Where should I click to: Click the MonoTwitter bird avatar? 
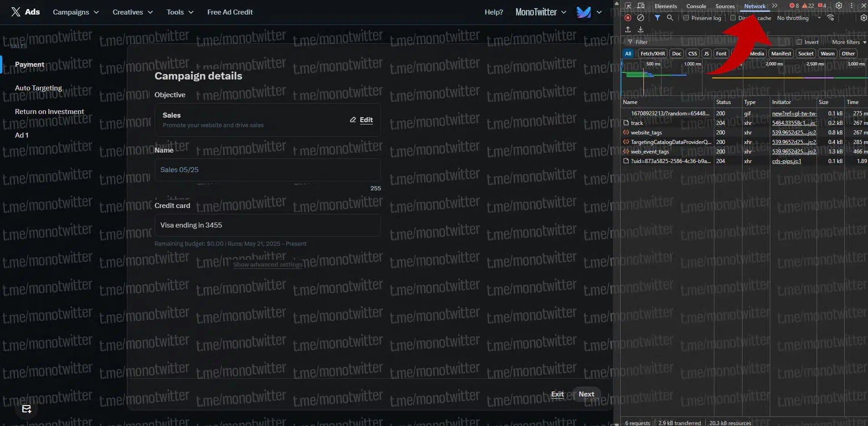click(583, 12)
